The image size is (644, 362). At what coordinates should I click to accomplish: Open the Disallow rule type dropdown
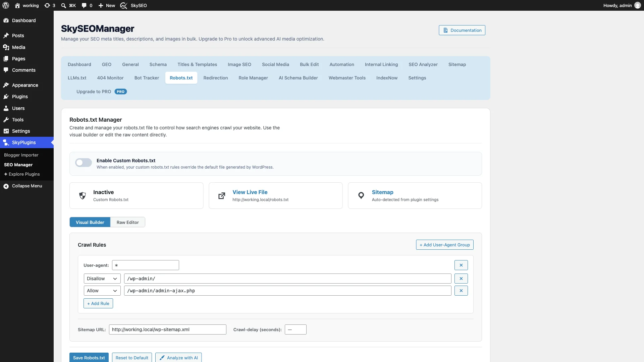click(102, 279)
